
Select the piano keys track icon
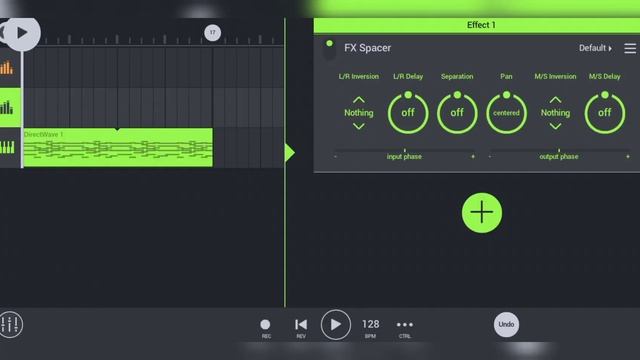pos(7,147)
